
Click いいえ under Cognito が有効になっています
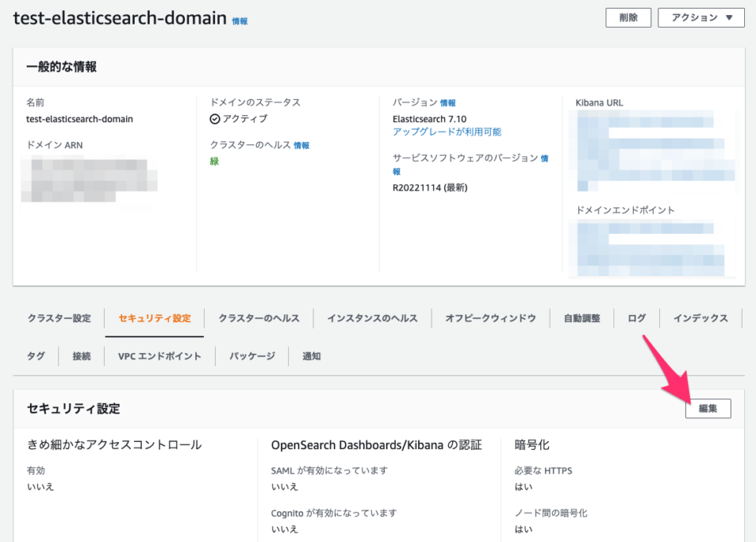[284, 529]
